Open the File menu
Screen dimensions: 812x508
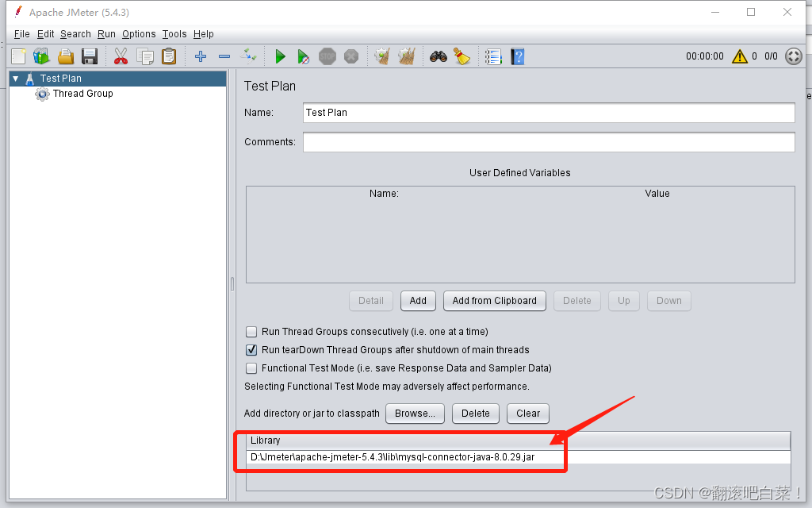click(x=21, y=33)
